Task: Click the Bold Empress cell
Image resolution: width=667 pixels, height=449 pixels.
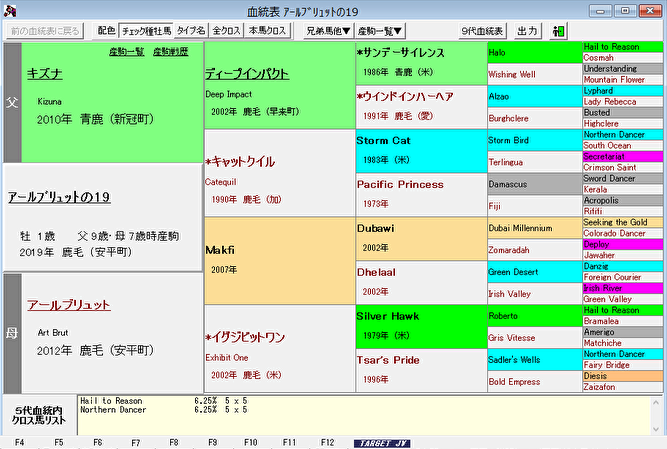Action: pyautogui.click(x=535, y=382)
